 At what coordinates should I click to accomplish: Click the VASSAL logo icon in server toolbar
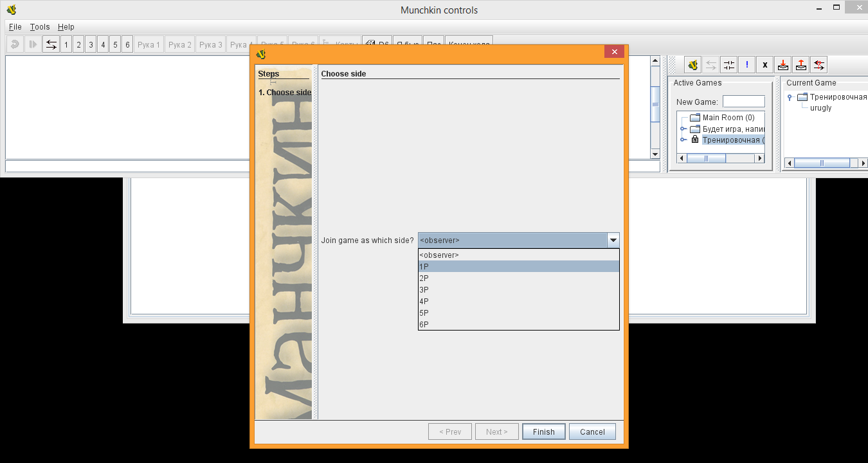tap(692, 65)
